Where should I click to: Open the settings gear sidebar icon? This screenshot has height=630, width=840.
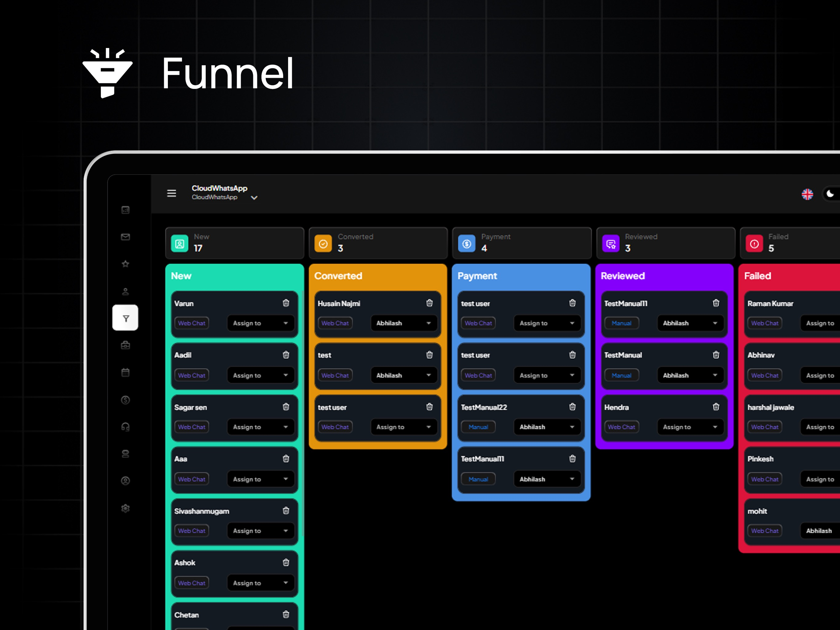click(x=125, y=508)
